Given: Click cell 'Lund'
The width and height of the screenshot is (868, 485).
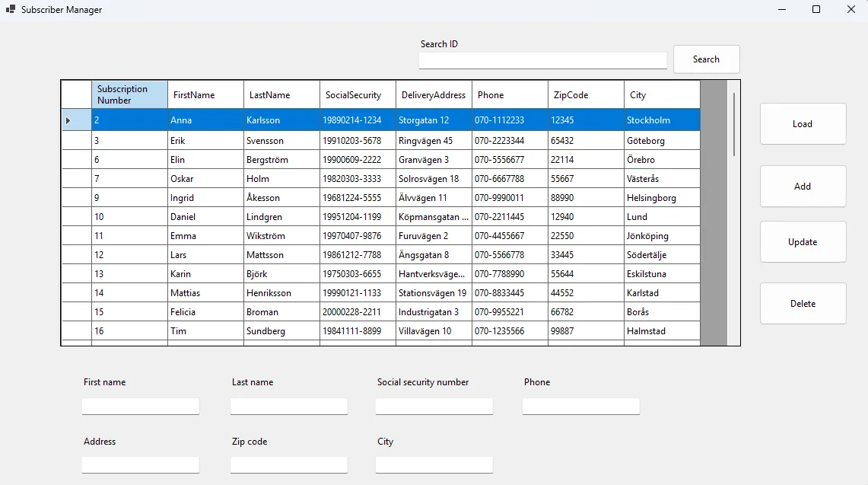Looking at the screenshot, I should 662,217.
